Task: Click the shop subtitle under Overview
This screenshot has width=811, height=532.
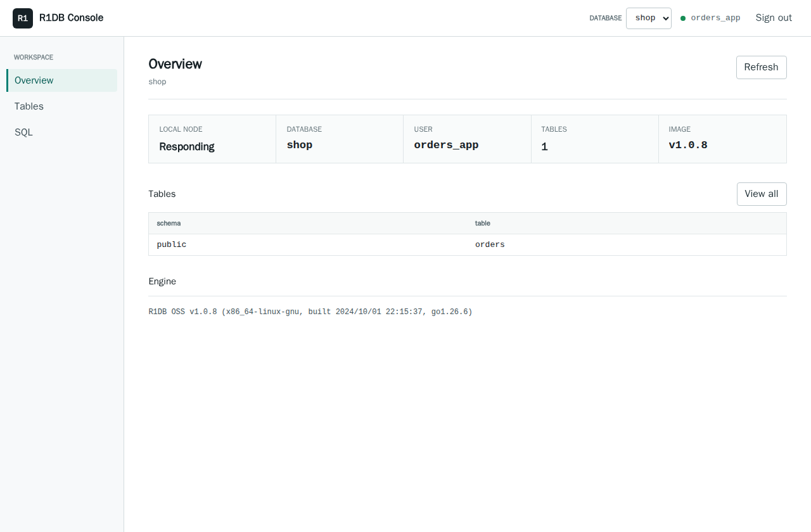Action: tap(157, 82)
